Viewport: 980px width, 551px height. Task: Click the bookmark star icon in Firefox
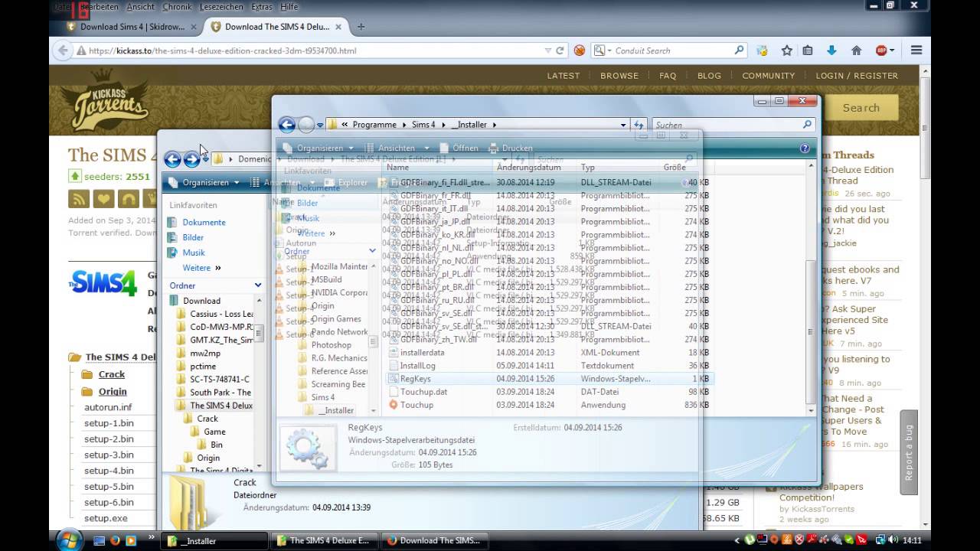click(x=786, y=51)
